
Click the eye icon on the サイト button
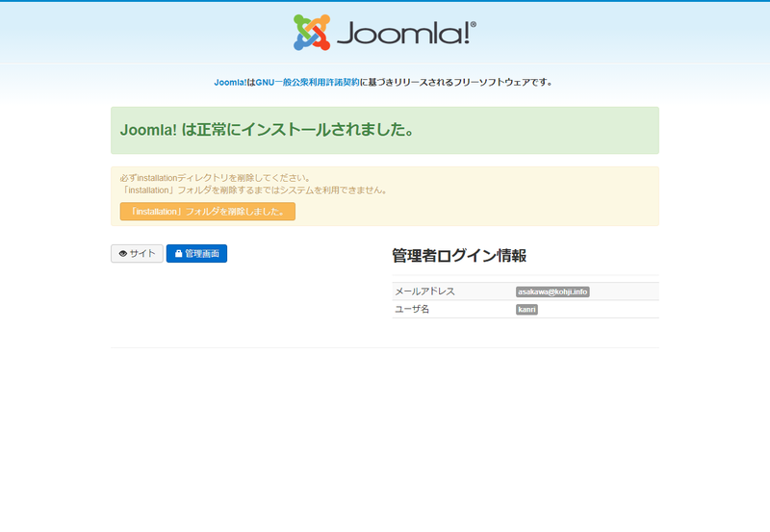pos(123,254)
